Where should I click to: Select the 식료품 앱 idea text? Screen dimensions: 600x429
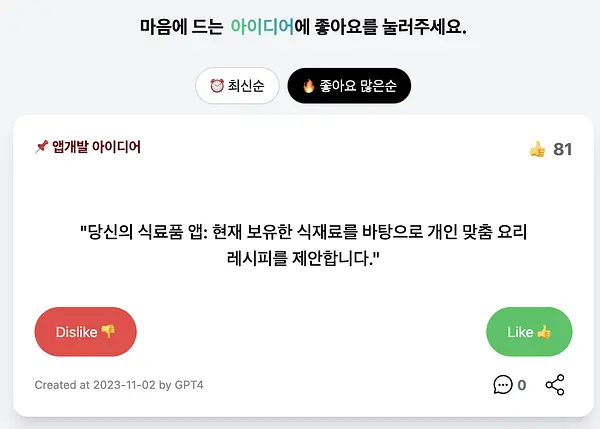303,245
